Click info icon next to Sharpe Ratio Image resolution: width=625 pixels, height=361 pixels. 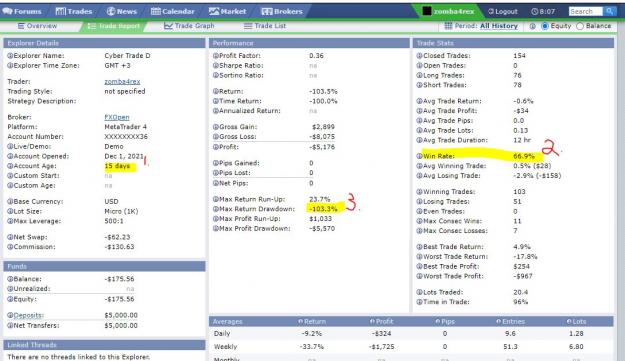(x=216, y=65)
